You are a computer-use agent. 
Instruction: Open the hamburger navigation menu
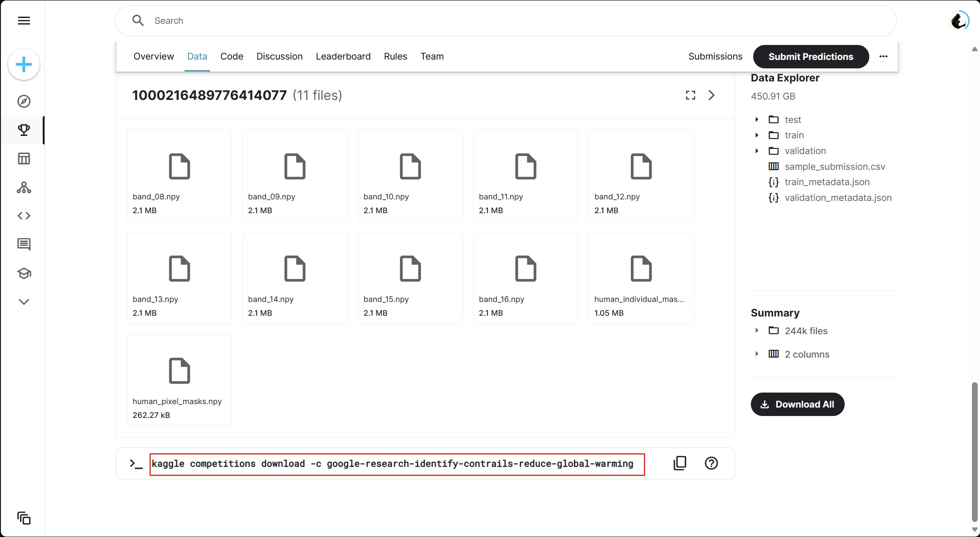coord(23,20)
